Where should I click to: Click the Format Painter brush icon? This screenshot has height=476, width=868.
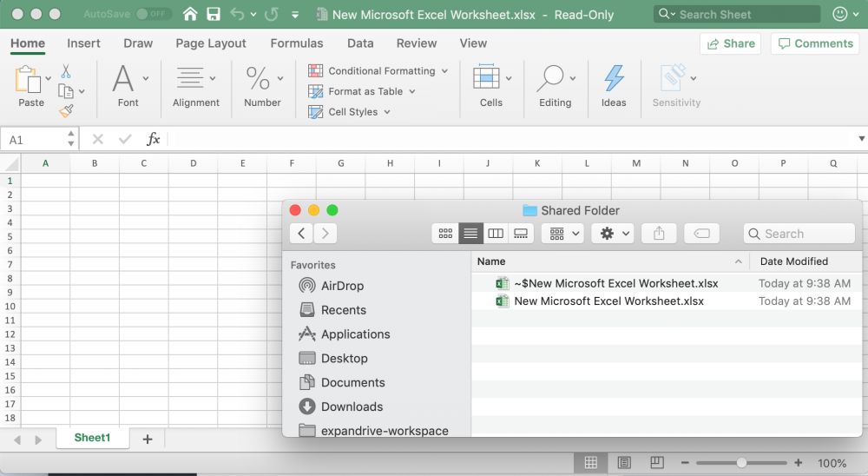point(66,110)
